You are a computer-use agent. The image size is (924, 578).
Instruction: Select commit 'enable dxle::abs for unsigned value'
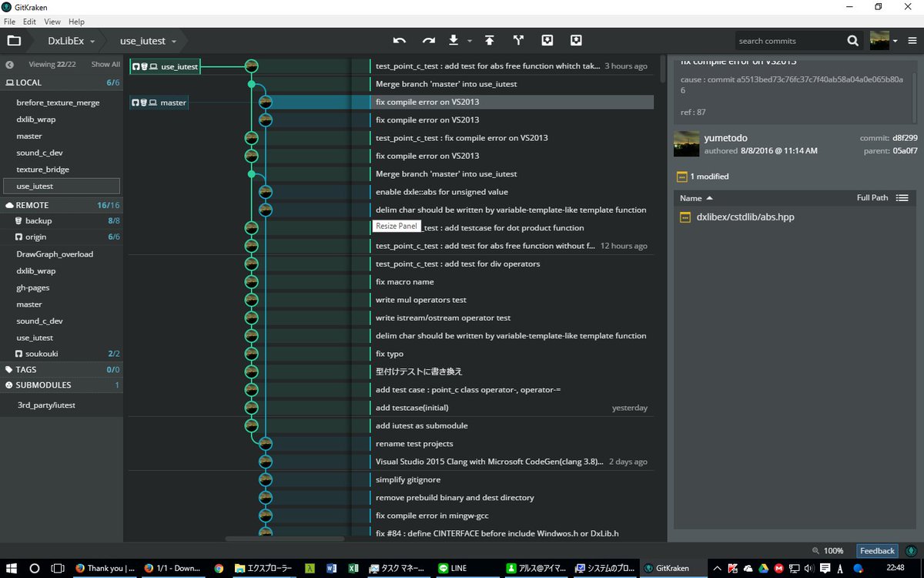coord(441,192)
